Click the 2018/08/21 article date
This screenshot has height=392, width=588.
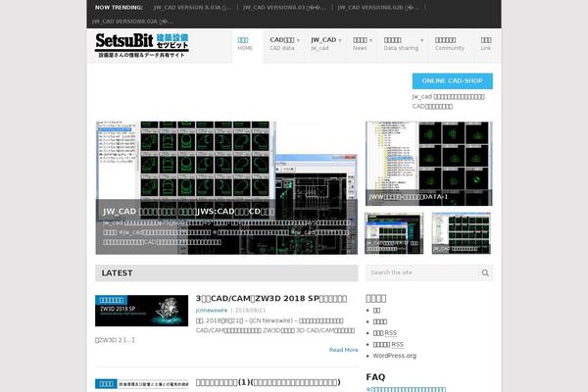coord(250,311)
